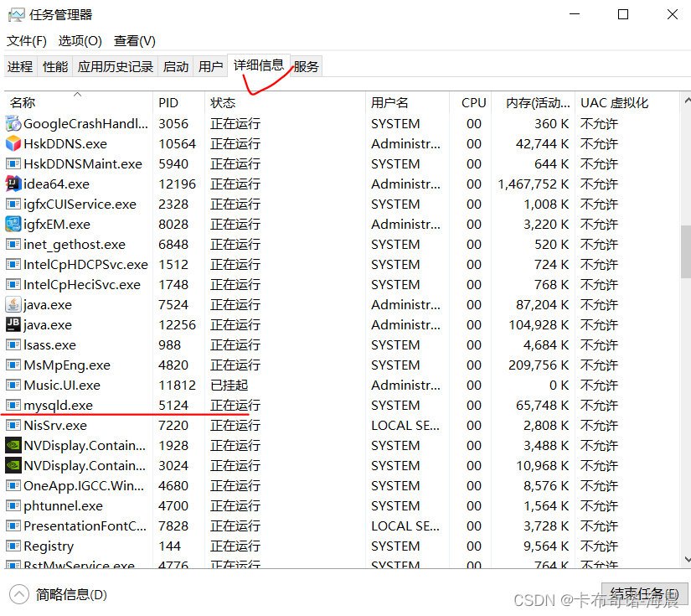Click the idea64.exe IntelliJ icon
Viewport: 691px width, 616px height.
tap(13, 184)
